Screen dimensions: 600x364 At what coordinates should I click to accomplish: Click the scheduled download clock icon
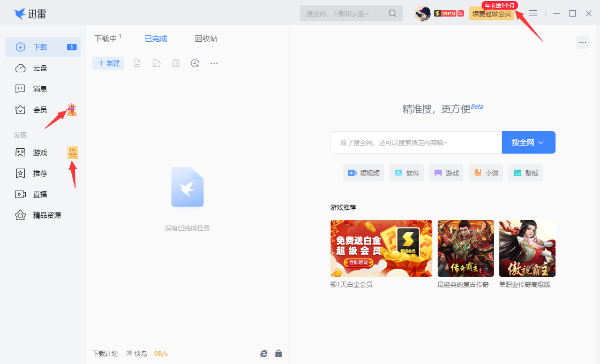coord(194,63)
